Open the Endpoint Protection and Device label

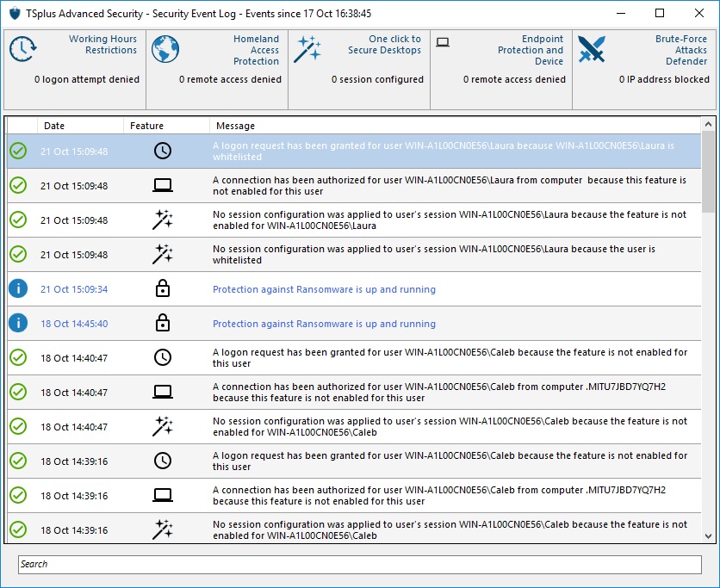coord(531,50)
